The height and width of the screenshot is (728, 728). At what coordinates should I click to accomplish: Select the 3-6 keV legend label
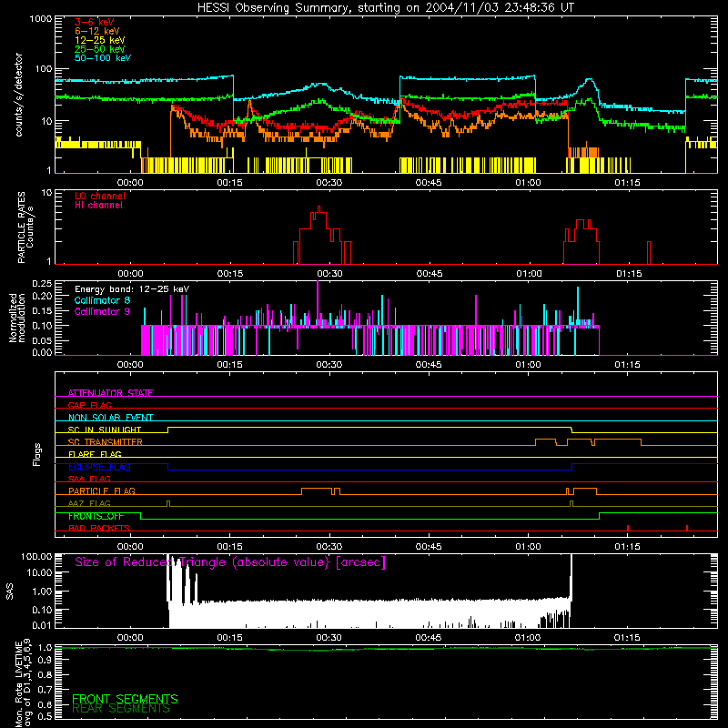pyautogui.click(x=95, y=22)
